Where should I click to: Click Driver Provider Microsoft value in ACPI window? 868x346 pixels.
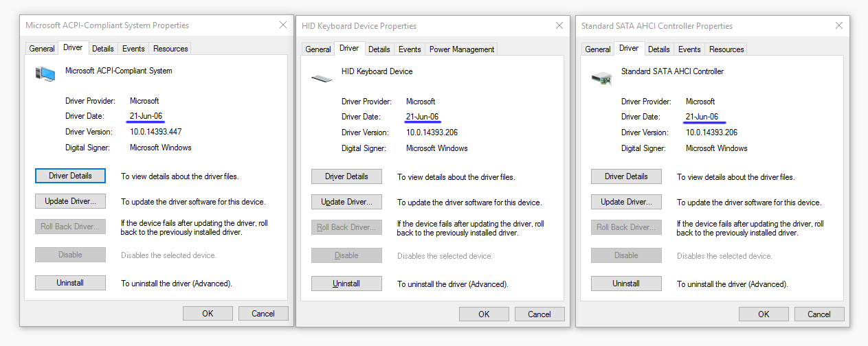point(144,101)
